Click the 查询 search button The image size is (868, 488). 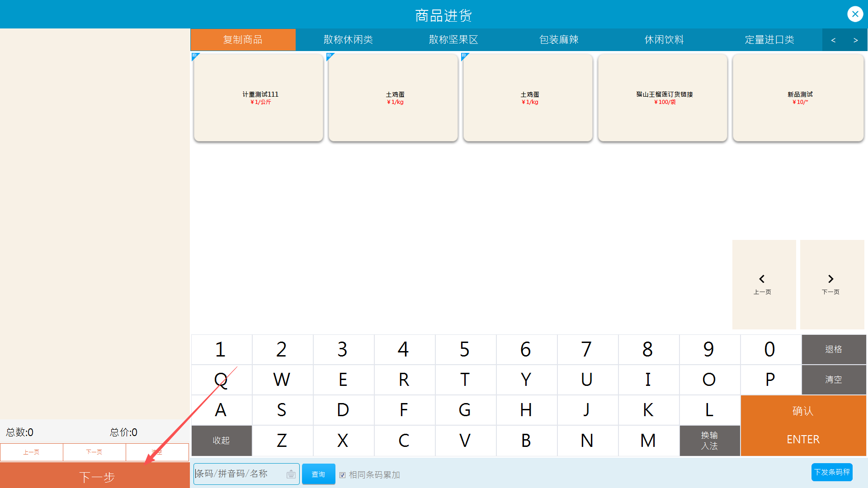coord(318,474)
